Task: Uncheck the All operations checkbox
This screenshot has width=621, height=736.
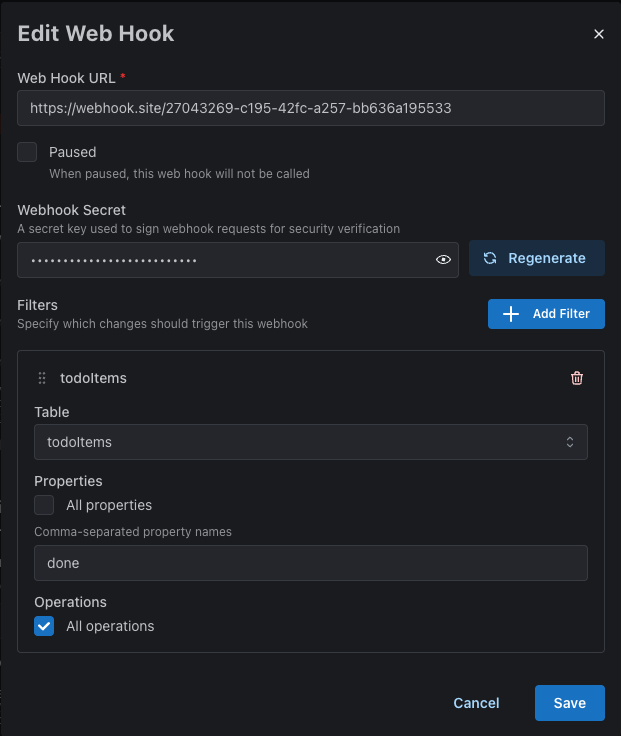Action: [x=45, y=626]
